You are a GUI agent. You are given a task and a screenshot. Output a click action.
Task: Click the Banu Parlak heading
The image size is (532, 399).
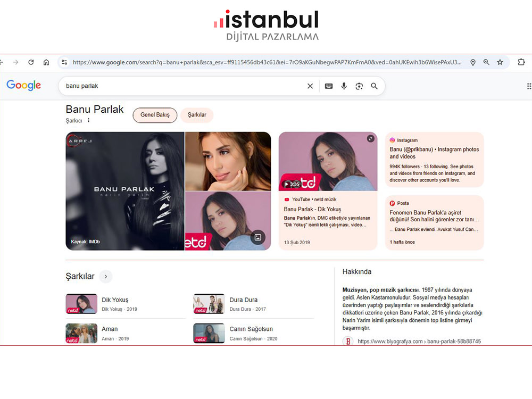coord(95,109)
